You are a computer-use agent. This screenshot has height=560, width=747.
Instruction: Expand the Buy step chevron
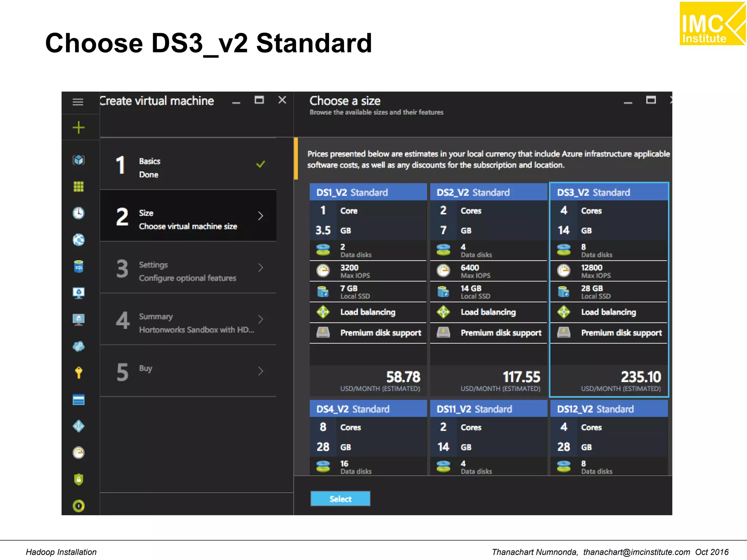coord(260,371)
